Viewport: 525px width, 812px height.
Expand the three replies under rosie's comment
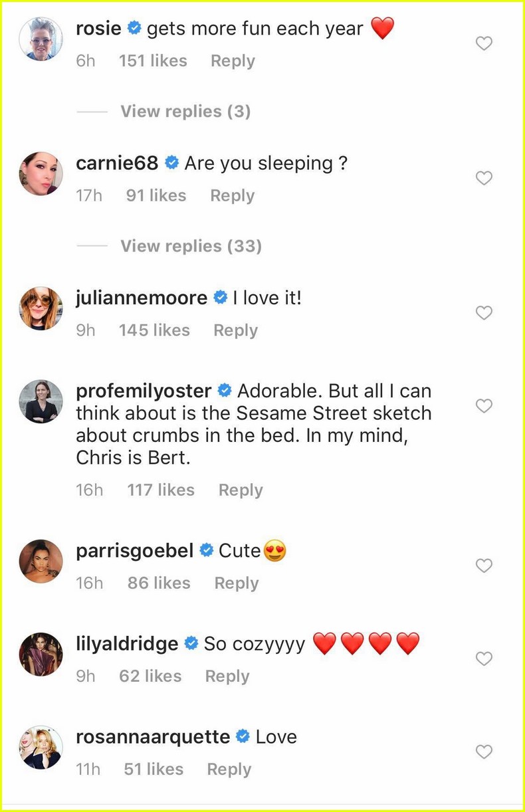click(x=185, y=111)
